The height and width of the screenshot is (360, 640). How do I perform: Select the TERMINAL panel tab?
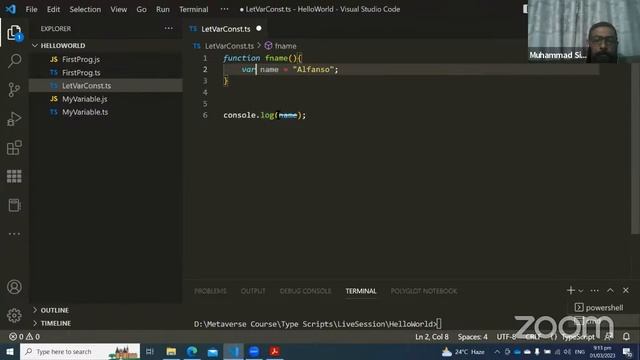coord(361,291)
